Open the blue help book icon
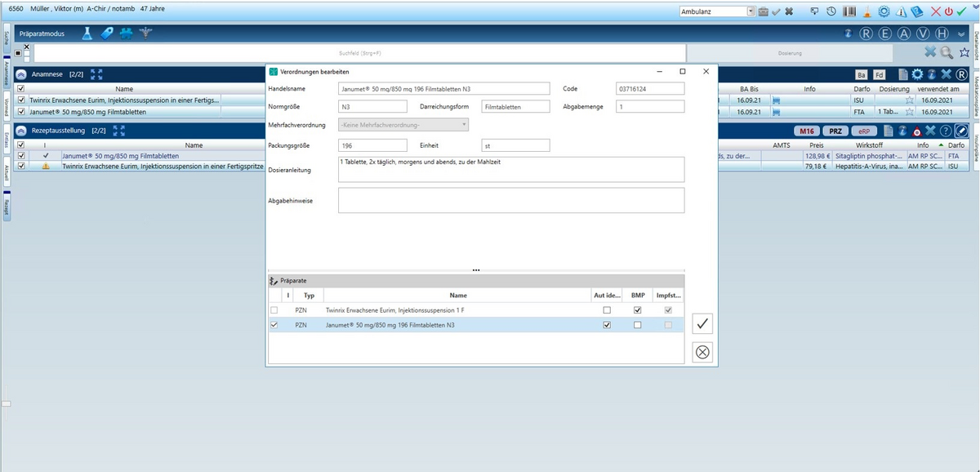 pos(917,11)
